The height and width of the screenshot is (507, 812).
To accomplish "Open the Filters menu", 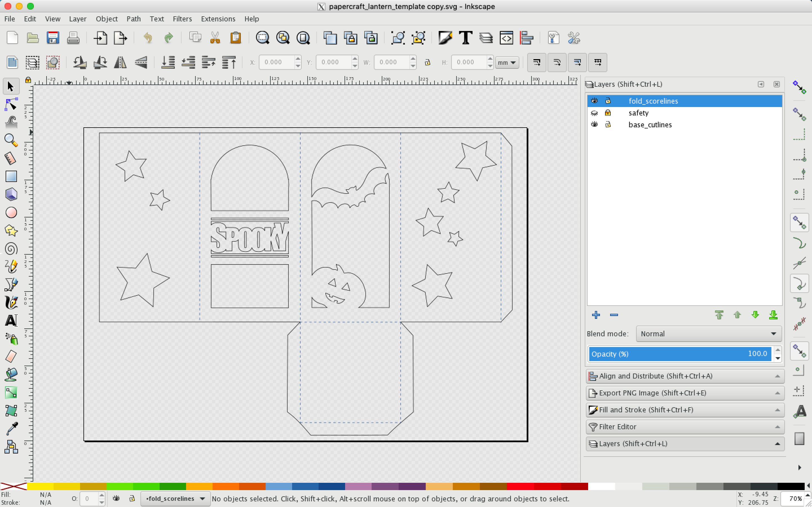I will (x=182, y=19).
